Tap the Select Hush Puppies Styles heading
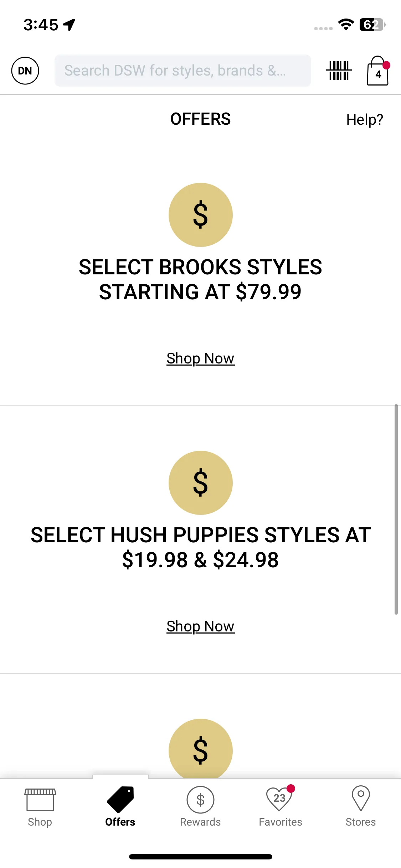The image size is (401, 868). 200,548
